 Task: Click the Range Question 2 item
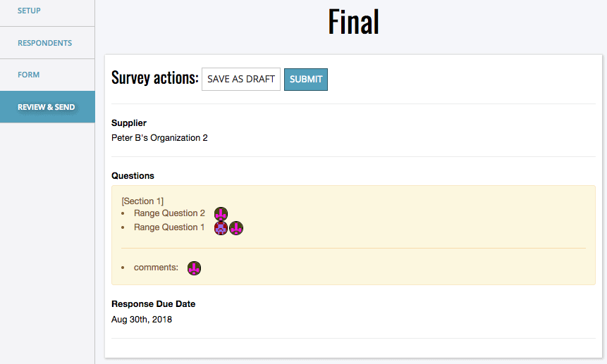coord(169,213)
